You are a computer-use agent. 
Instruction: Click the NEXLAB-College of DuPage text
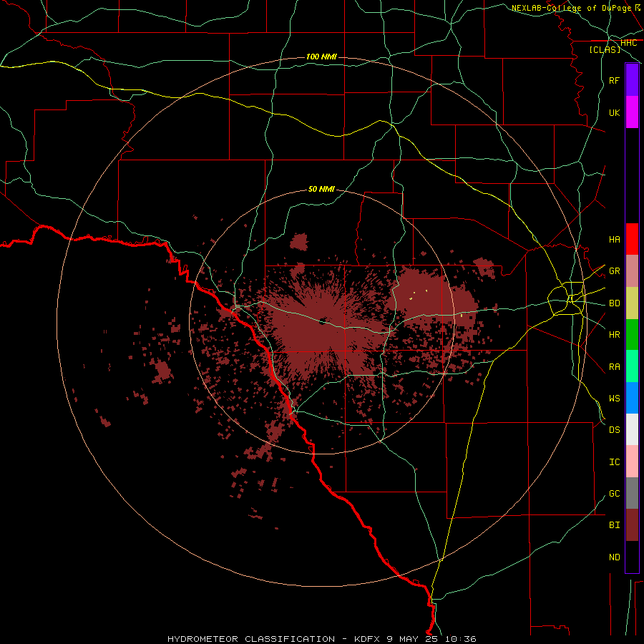tap(572, 8)
